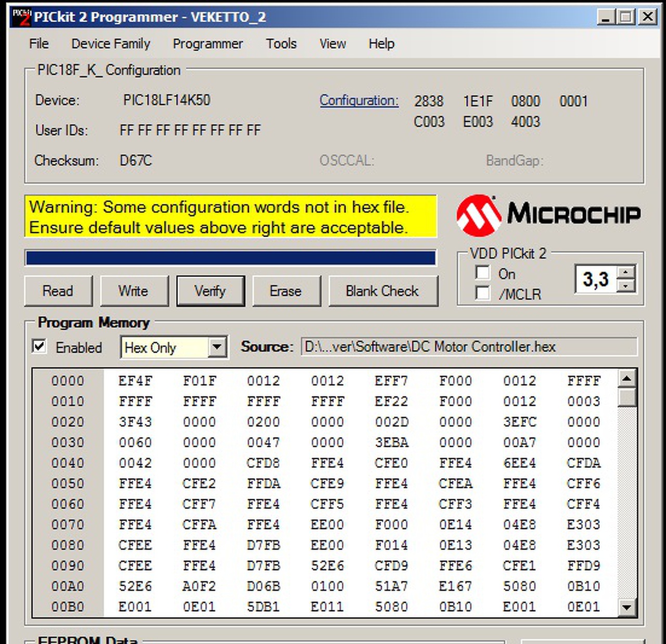
Task: Enable the VDD PICkit 2 On checkbox
Action: pos(483,273)
